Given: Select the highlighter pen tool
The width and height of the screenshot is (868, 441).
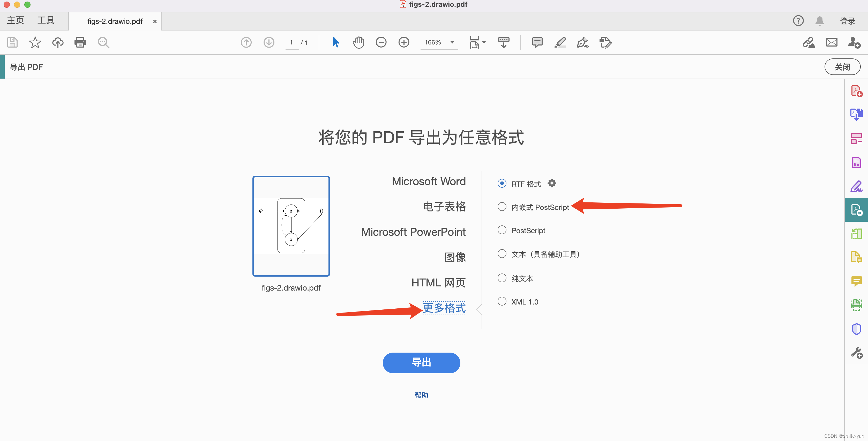Looking at the screenshot, I should (560, 42).
